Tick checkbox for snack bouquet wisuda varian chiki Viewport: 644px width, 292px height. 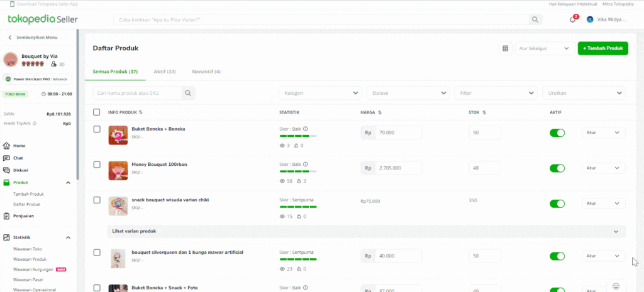click(97, 200)
